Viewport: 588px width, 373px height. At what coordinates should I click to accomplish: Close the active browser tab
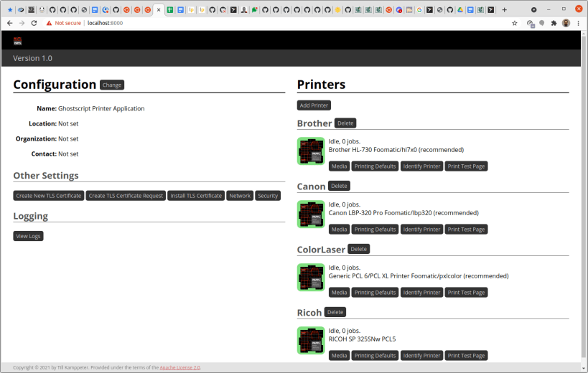tap(159, 10)
